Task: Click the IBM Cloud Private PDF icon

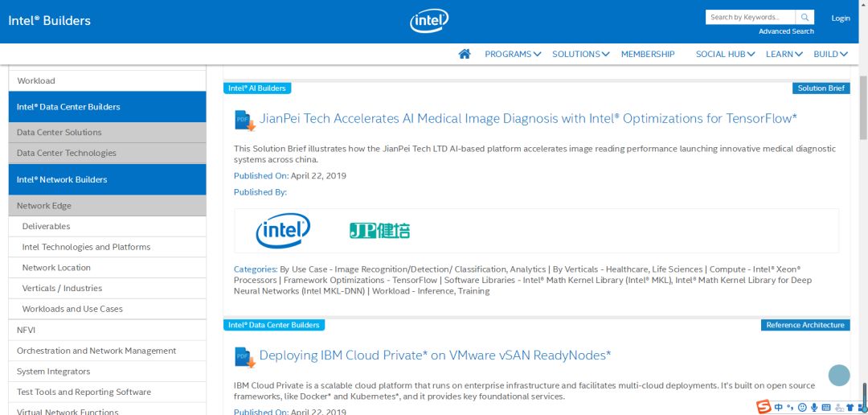Action: pyautogui.click(x=244, y=356)
